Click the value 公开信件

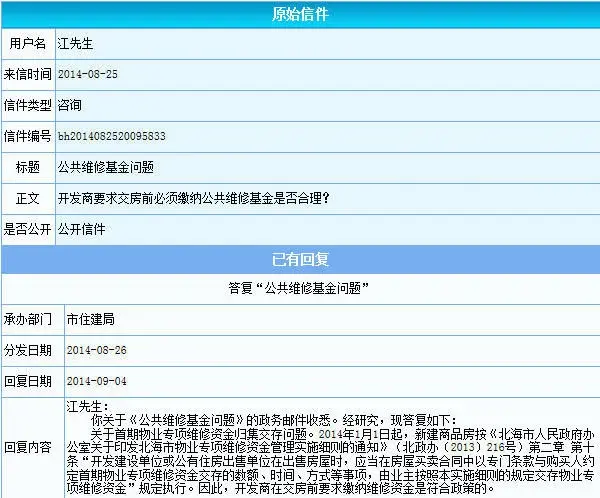[82, 229]
